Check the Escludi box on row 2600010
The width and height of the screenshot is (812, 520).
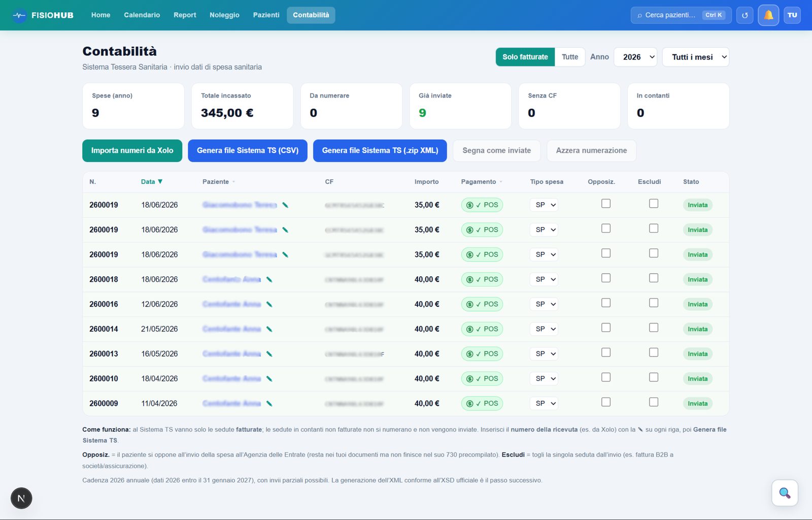click(654, 378)
